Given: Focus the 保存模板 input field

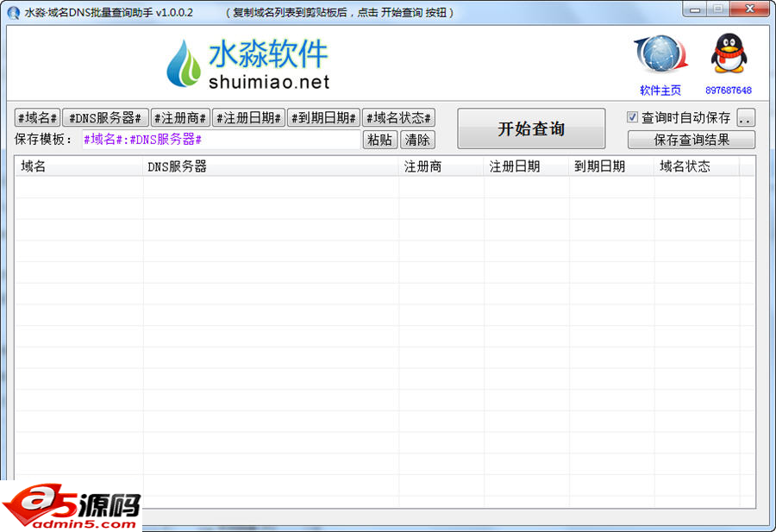Looking at the screenshot, I should click(x=221, y=140).
